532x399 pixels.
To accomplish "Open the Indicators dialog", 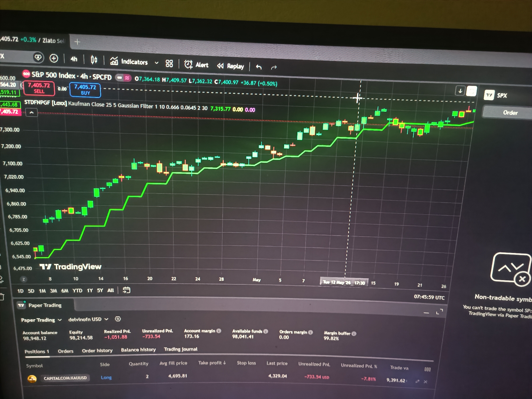I will (129, 61).
